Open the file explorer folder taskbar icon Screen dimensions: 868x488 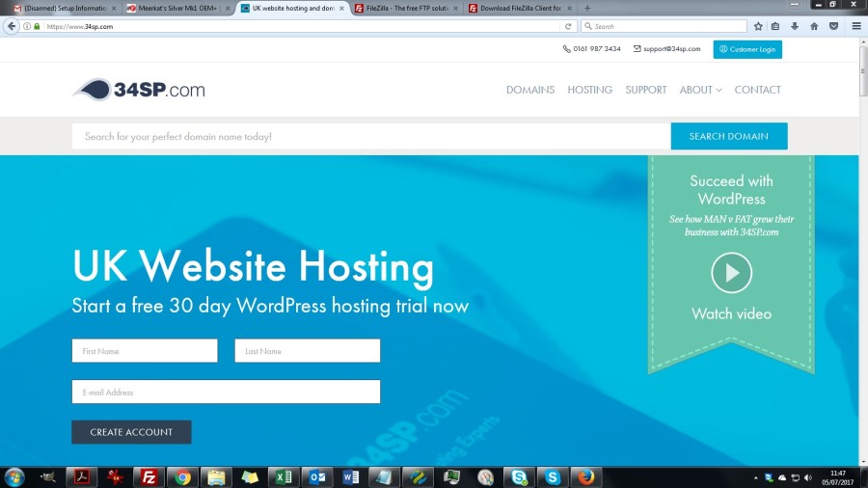click(216, 477)
